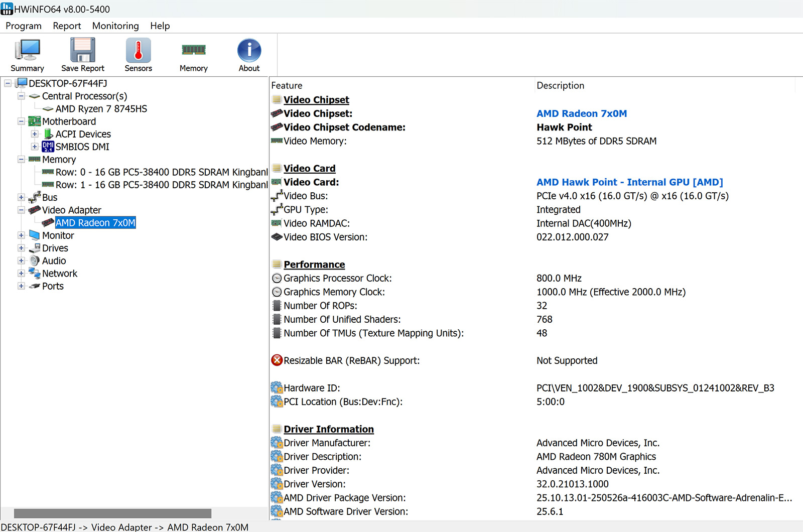The width and height of the screenshot is (803, 532).
Task: Collapse the DESKTOP-67F44FJ root node
Action: pos(8,83)
